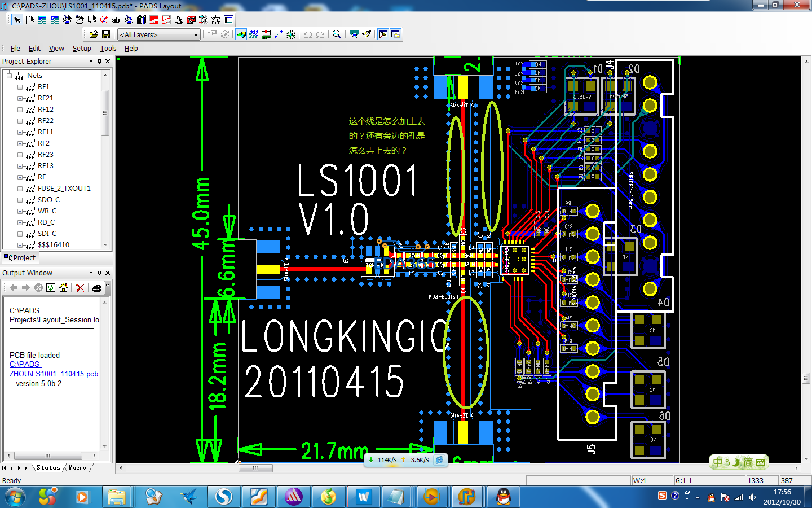The image size is (812, 508).
Task: Click the paintbrush toolbar icon
Action: (x=367, y=34)
